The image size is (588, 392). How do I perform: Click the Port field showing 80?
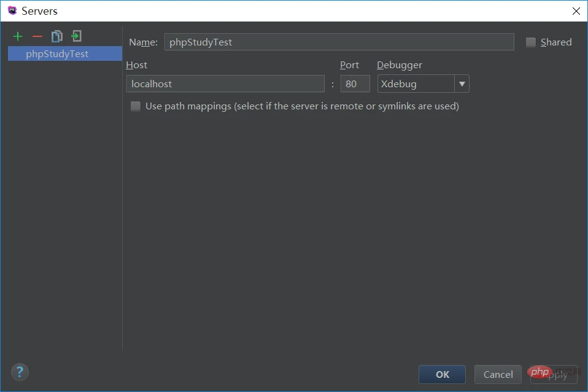(x=355, y=84)
